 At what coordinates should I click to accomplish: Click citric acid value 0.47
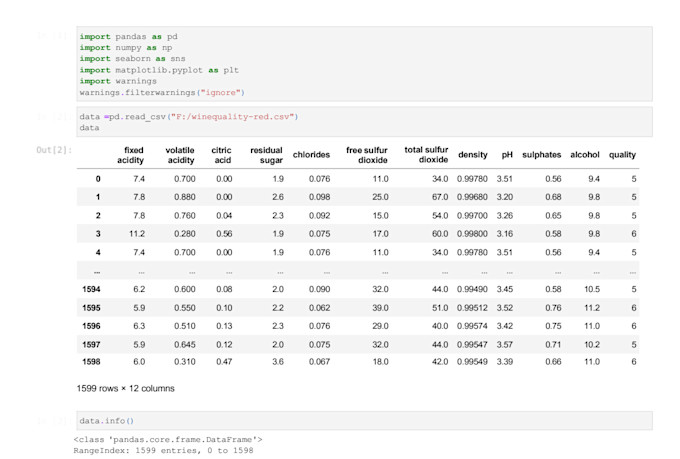tap(224, 362)
